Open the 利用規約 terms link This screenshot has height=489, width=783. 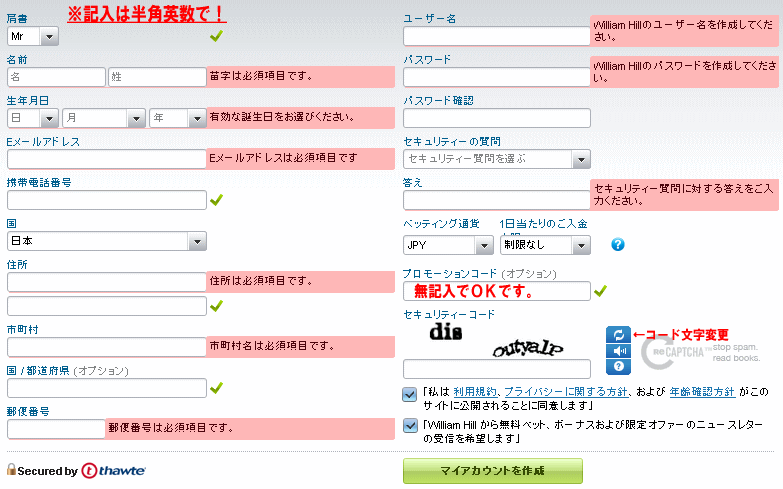pos(475,392)
